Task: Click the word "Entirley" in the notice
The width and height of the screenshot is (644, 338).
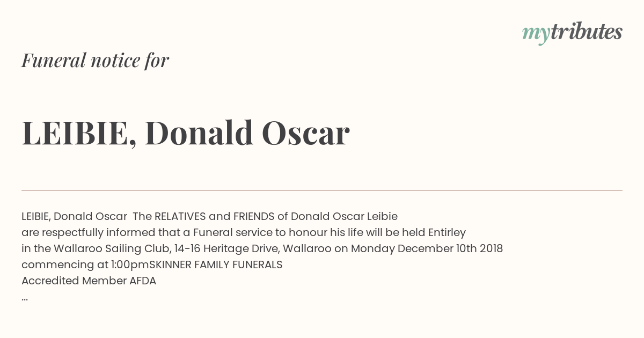Action: point(447,232)
